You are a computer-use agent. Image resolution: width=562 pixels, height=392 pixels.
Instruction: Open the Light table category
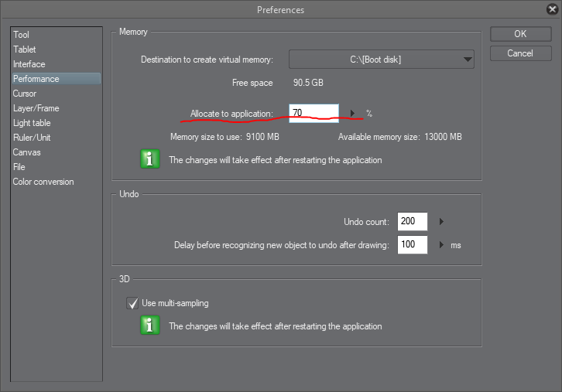click(x=32, y=123)
